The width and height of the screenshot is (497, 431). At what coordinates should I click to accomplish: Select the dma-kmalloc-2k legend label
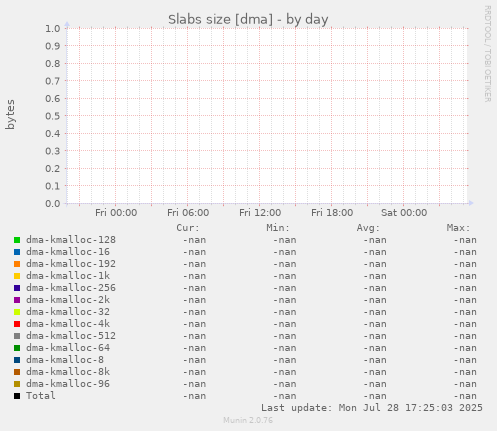click(x=68, y=300)
